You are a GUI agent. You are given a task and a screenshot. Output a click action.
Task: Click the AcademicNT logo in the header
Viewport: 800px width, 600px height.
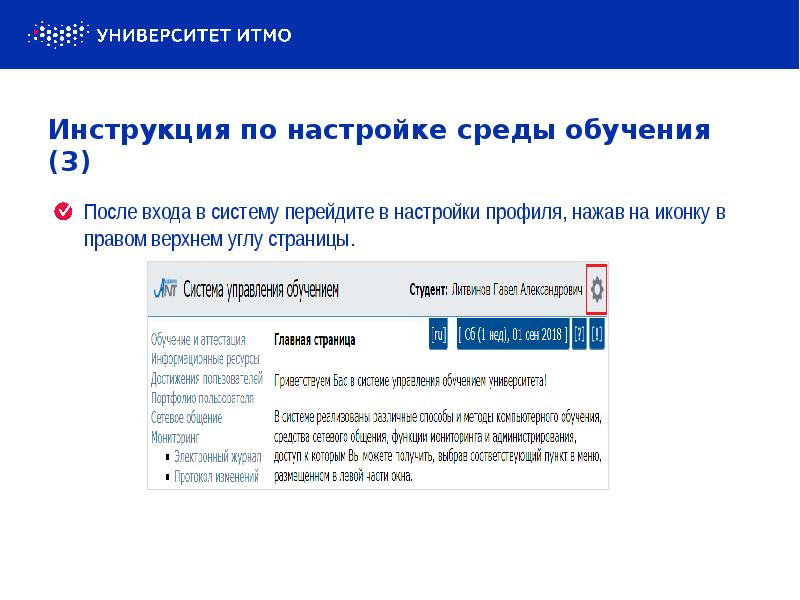pyautogui.click(x=164, y=289)
